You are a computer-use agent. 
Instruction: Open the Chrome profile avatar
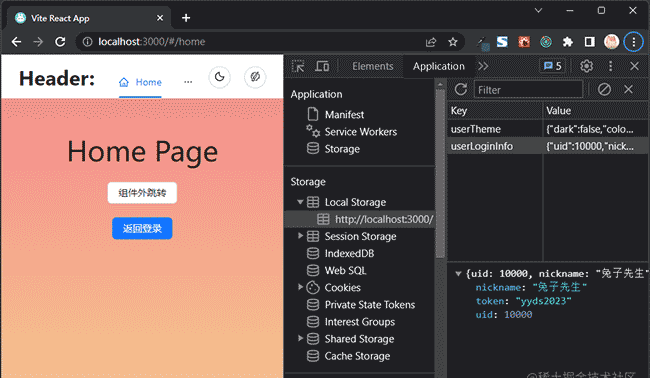(611, 42)
